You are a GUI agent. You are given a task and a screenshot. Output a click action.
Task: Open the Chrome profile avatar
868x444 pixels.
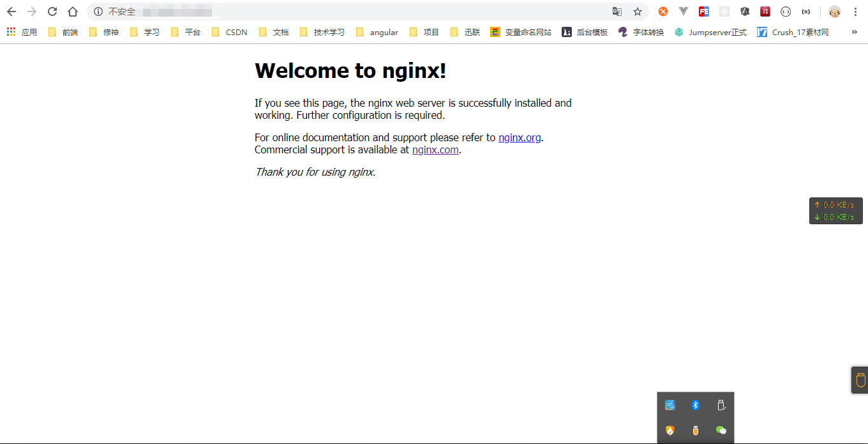(x=835, y=11)
